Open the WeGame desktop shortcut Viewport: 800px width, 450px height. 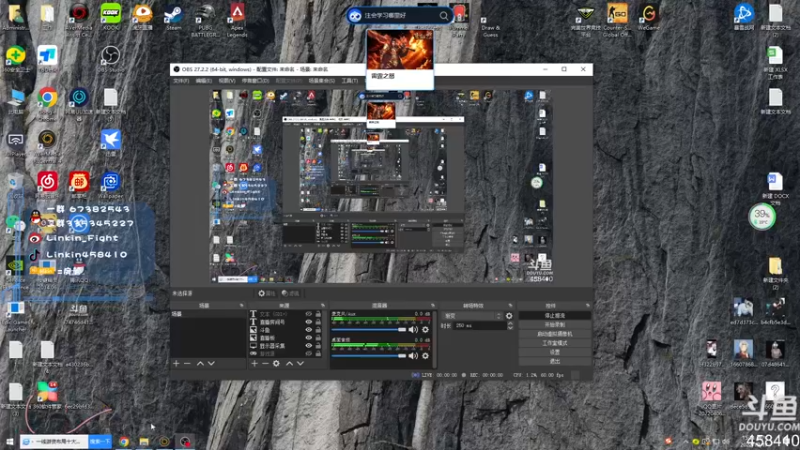point(649,17)
